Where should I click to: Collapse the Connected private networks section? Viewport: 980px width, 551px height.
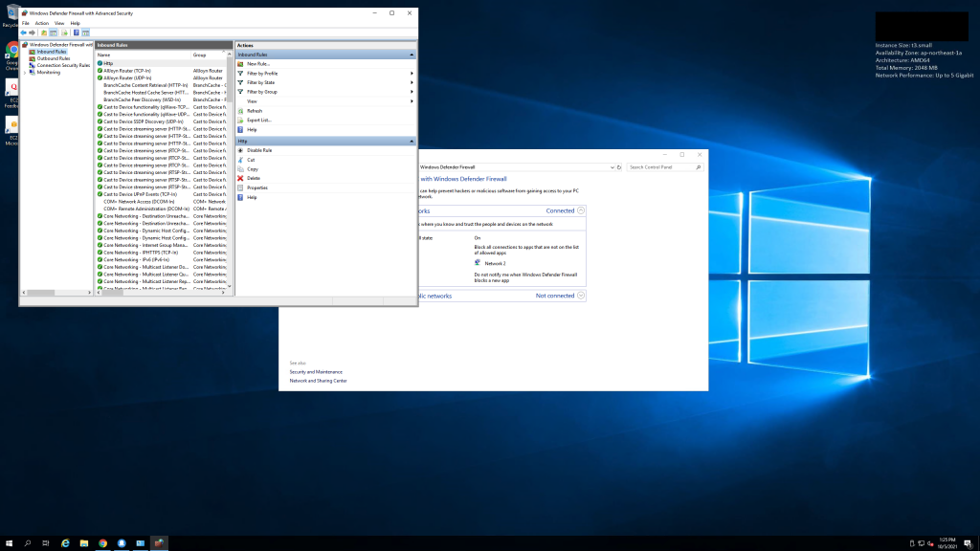point(581,210)
